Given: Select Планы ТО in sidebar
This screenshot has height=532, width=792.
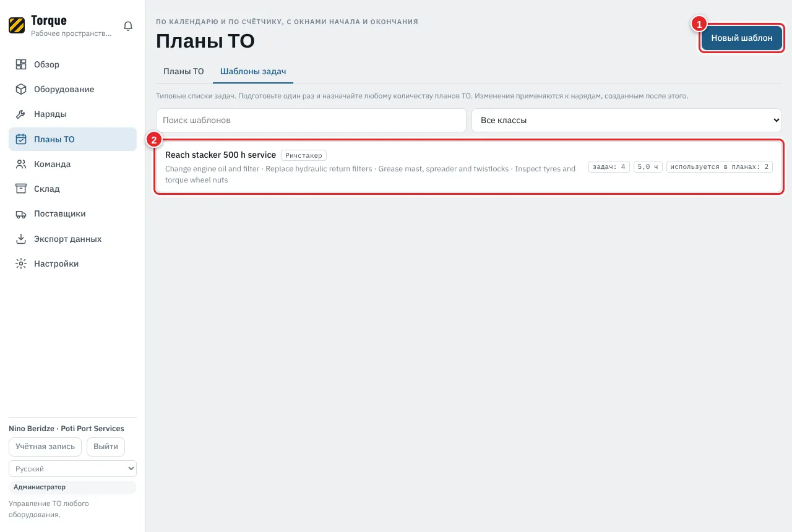Looking at the screenshot, I should click(72, 139).
